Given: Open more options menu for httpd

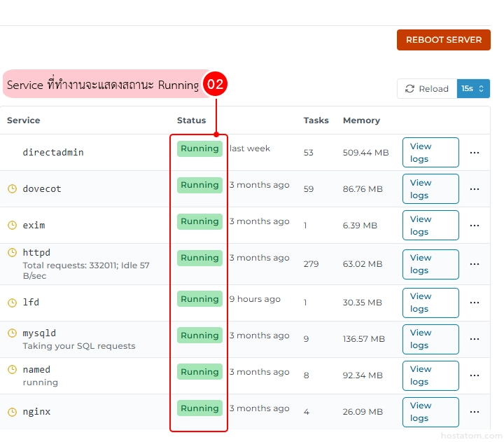Looking at the screenshot, I should click(475, 264).
